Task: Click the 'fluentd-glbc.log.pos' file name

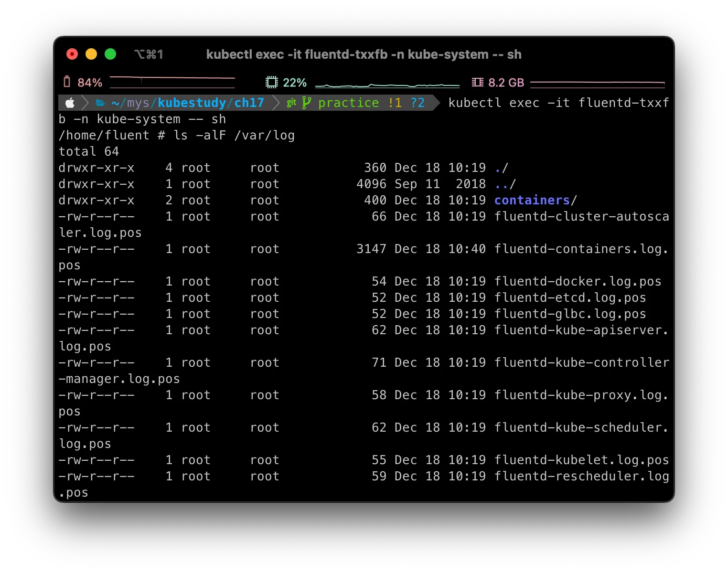Action: 570,314
